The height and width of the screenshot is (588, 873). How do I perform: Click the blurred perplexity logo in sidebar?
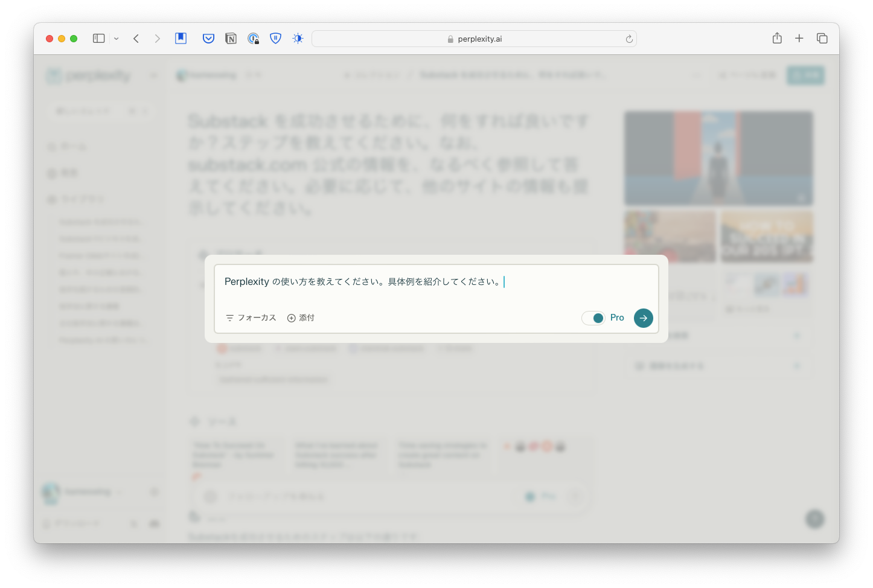[x=89, y=75]
